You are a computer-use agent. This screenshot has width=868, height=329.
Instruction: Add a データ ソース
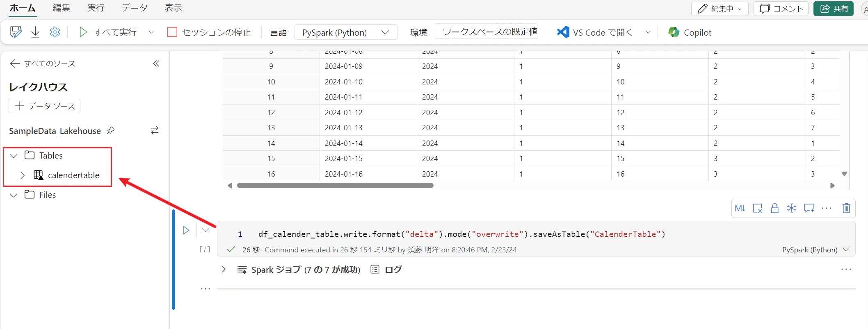(x=45, y=106)
